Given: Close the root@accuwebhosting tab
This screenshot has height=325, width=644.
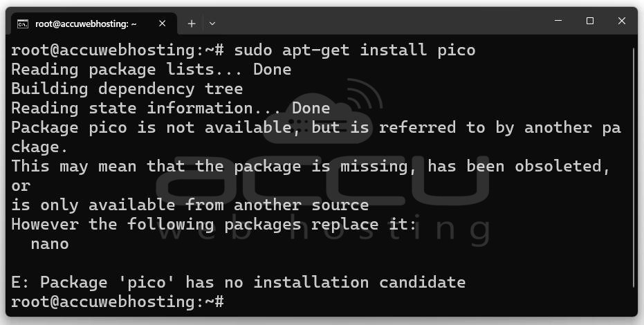Looking at the screenshot, I should (x=163, y=24).
